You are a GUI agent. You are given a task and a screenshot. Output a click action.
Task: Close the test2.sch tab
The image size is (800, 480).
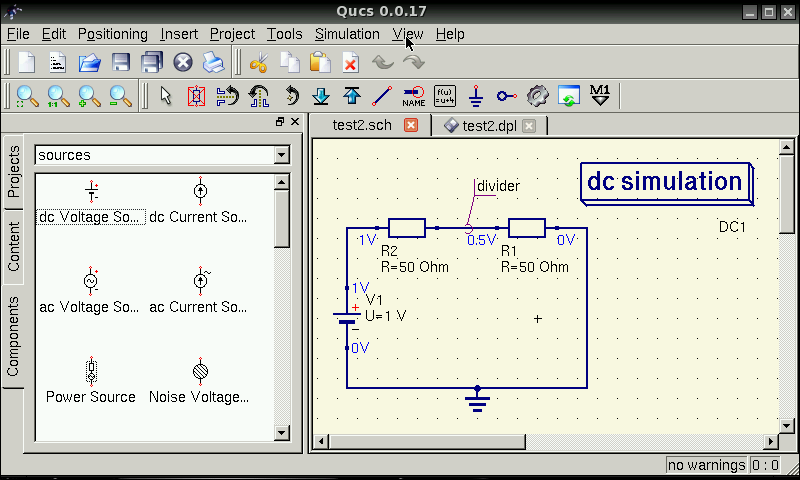410,125
